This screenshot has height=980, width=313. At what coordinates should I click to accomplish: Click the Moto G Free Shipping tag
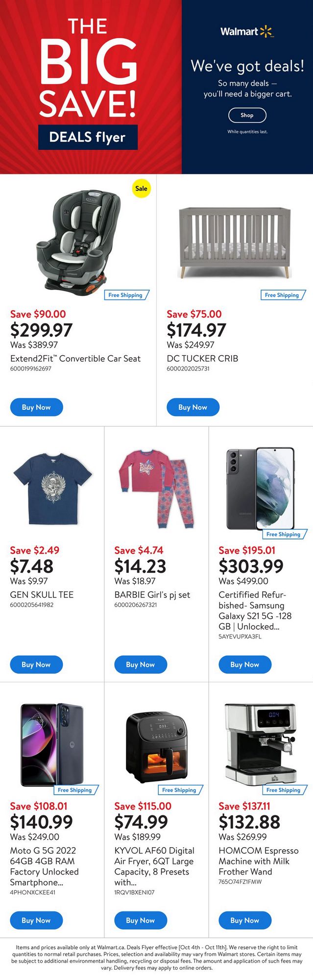point(75,790)
